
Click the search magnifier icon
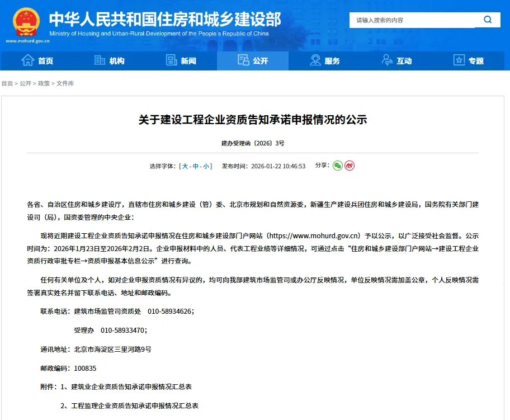coord(488,20)
